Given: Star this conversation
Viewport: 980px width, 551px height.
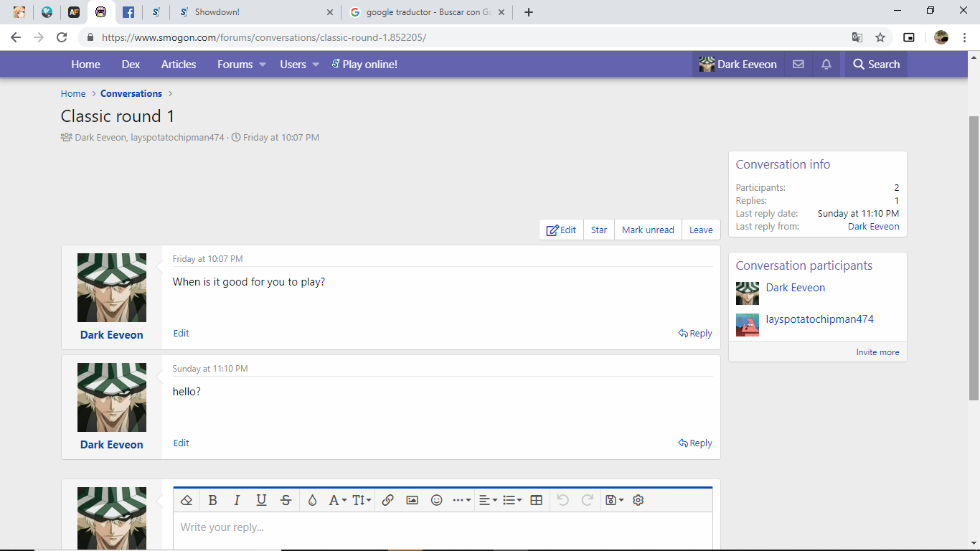Looking at the screenshot, I should tap(599, 230).
